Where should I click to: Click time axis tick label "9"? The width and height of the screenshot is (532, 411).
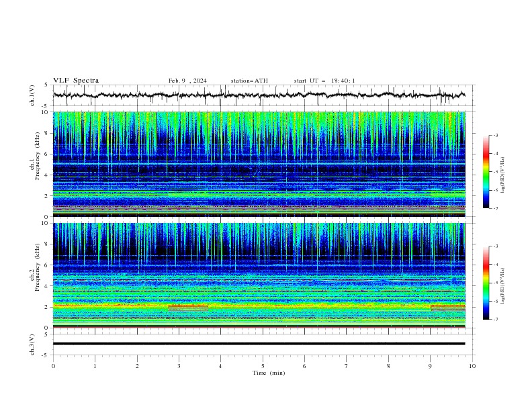[430, 366]
